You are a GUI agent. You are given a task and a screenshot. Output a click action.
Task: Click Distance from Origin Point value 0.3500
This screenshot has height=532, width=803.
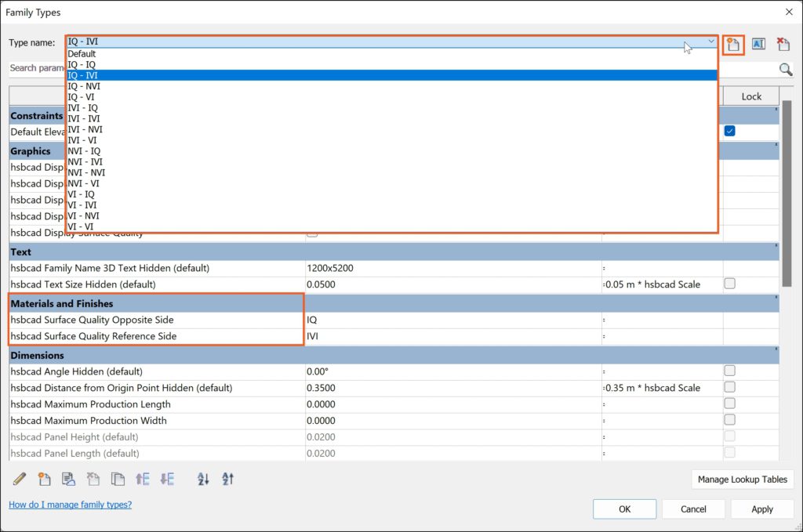pyautogui.click(x=453, y=388)
